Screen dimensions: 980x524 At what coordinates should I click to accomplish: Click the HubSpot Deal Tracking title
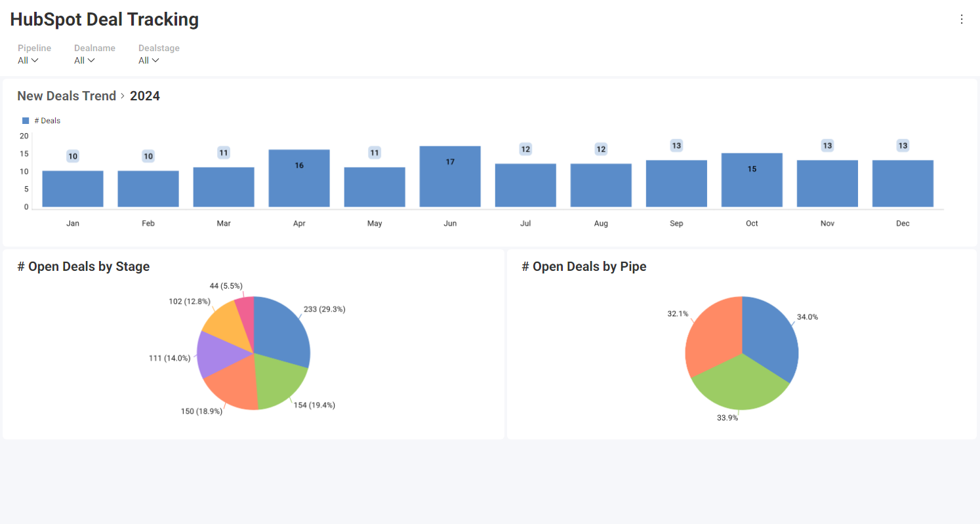pos(104,20)
